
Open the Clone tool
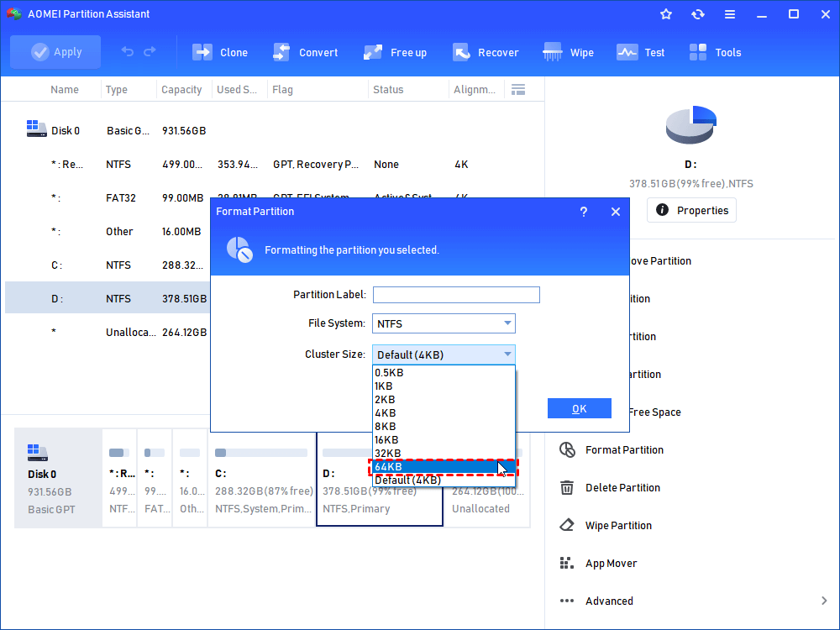point(219,52)
